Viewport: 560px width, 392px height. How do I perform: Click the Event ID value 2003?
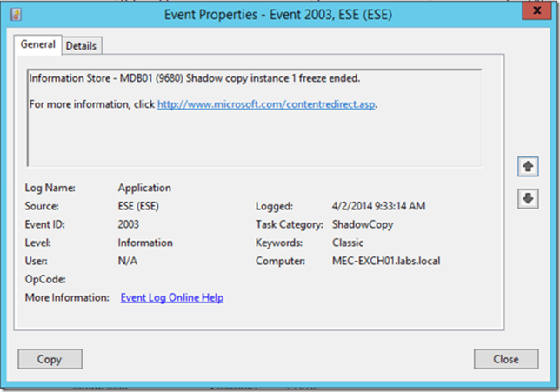click(x=130, y=224)
